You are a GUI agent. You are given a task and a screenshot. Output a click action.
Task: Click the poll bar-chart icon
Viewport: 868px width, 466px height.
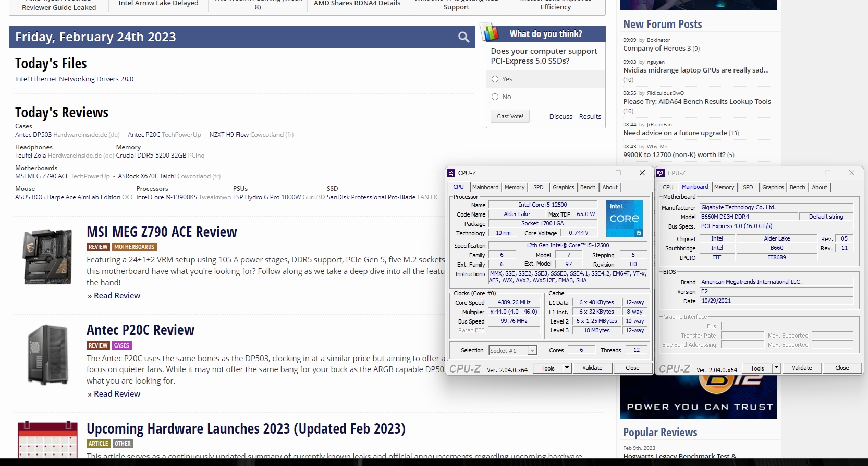point(490,32)
